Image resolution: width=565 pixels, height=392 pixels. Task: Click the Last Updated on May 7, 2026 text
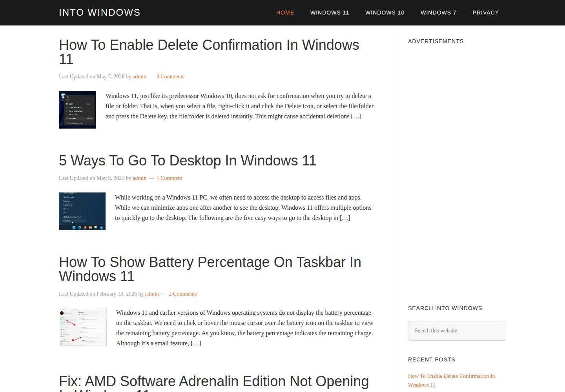click(92, 76)
